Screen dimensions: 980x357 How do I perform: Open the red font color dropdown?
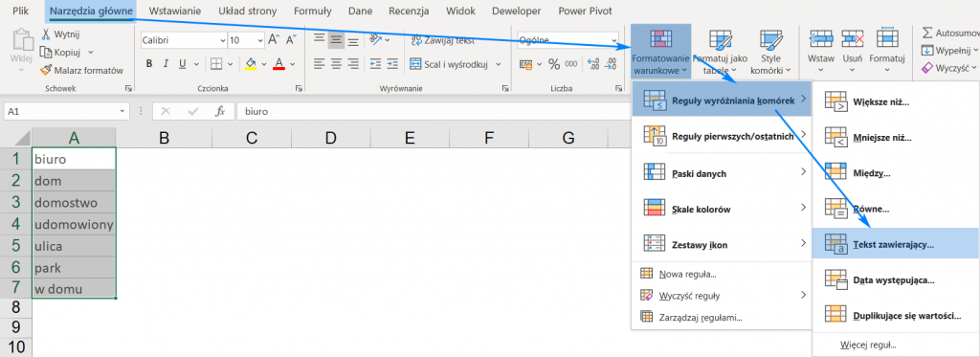(x=293, y=64)
